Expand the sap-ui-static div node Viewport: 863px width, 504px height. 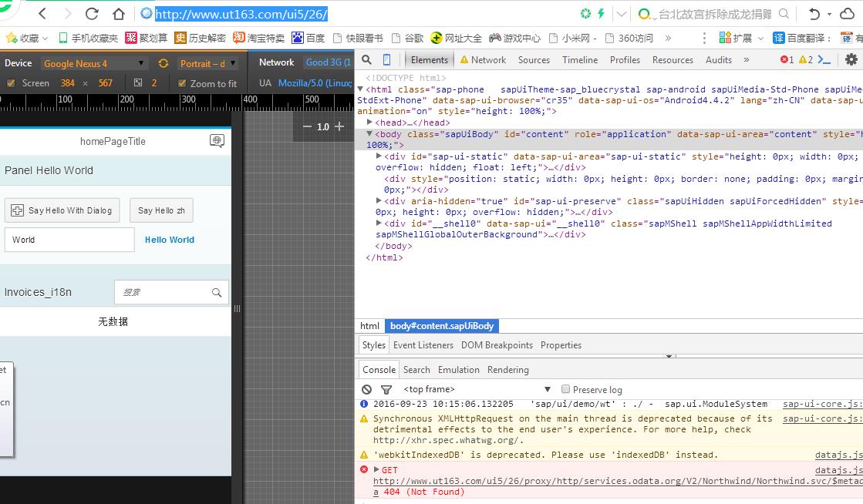(x=379, y=156)
